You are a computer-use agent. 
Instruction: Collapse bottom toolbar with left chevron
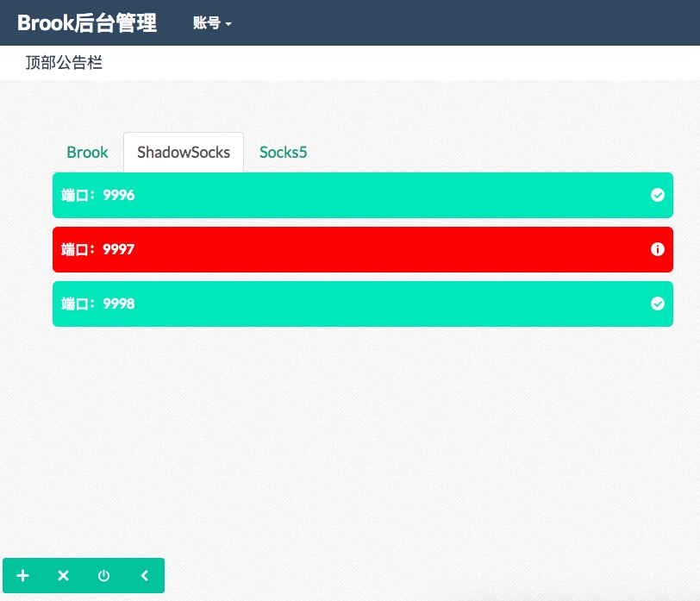(144, 575)
